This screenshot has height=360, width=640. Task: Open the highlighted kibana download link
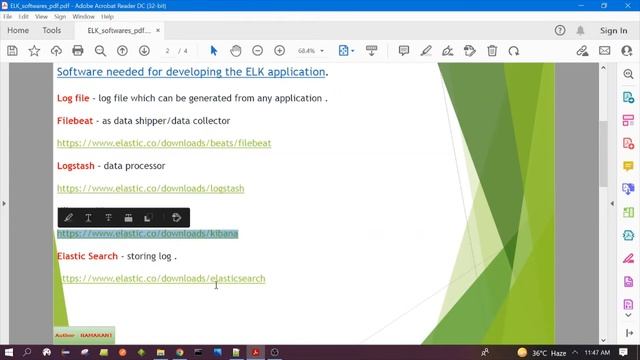point(147,233)
